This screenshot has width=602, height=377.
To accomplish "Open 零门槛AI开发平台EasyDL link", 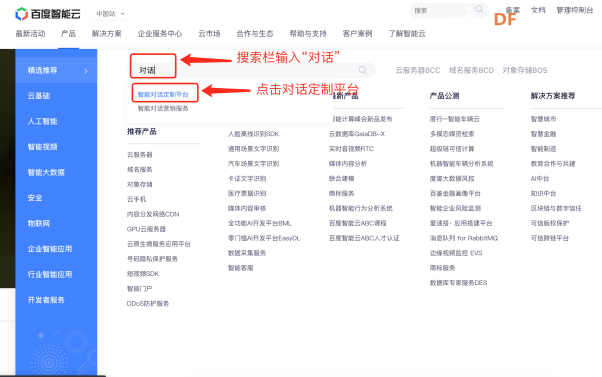I will coord(264,238).
